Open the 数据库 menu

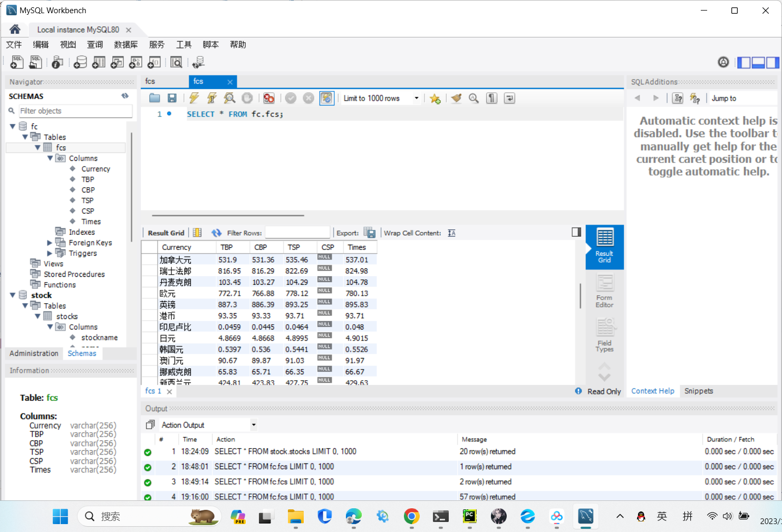(126, 44)
